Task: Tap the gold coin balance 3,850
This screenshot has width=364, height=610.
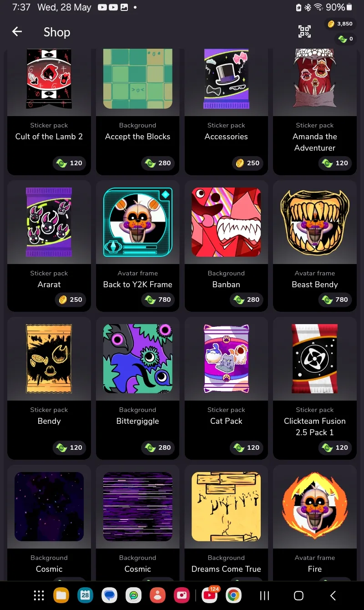Action: point(340,24)
